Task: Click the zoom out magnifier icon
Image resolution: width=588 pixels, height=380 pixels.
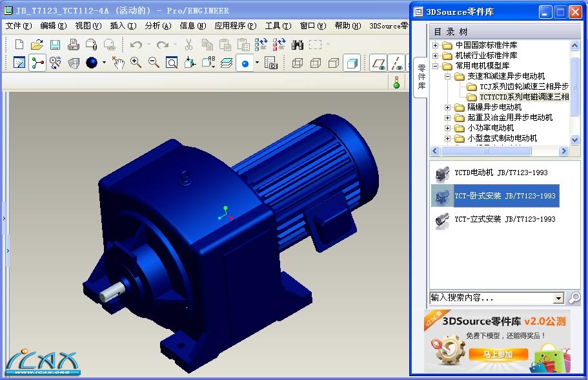Action: (x=154, y=62)
